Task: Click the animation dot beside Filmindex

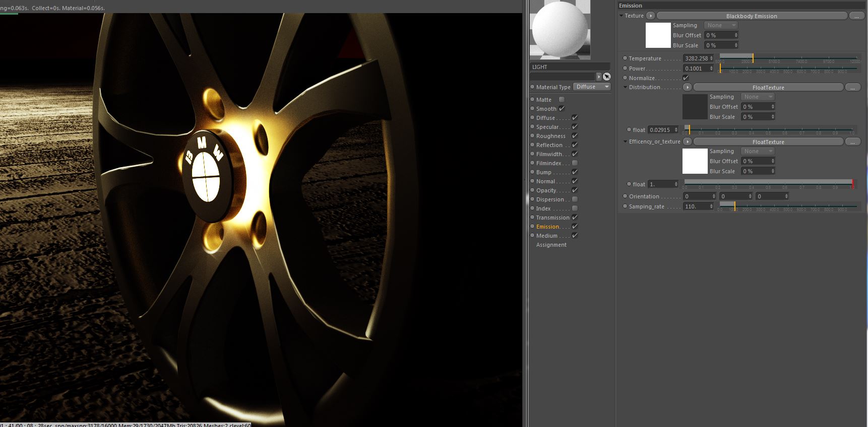Action: pyautogui.click(x=532, y=163)
